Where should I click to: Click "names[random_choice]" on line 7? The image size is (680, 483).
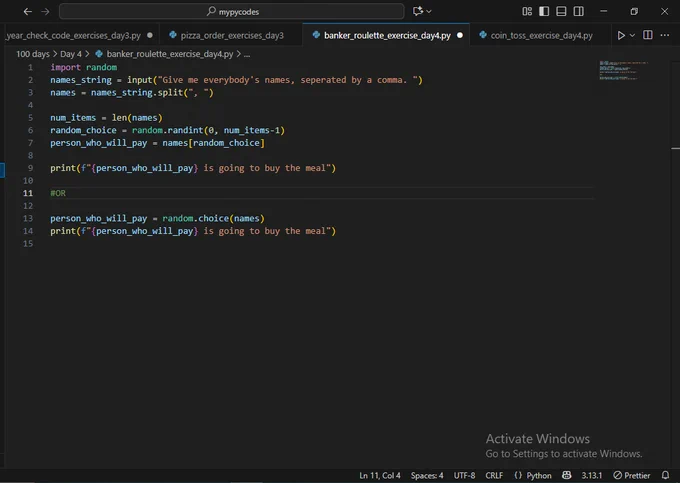(213, 143)
